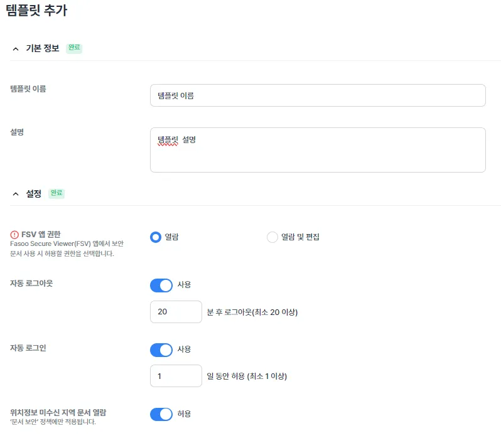Click the 기본 정보 section header text
501x448 pixels.
tap(43, 48)
